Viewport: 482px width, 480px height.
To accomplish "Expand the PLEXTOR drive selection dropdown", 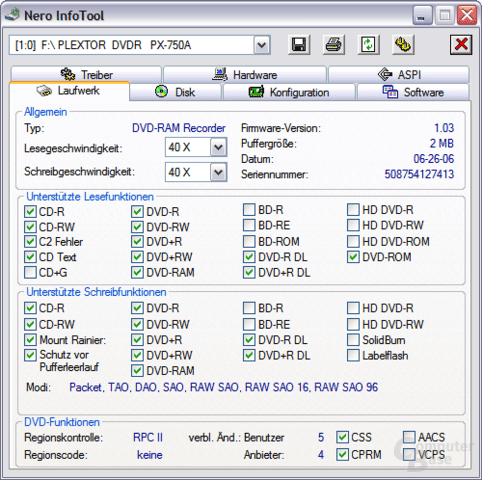I will click(262, 45).
